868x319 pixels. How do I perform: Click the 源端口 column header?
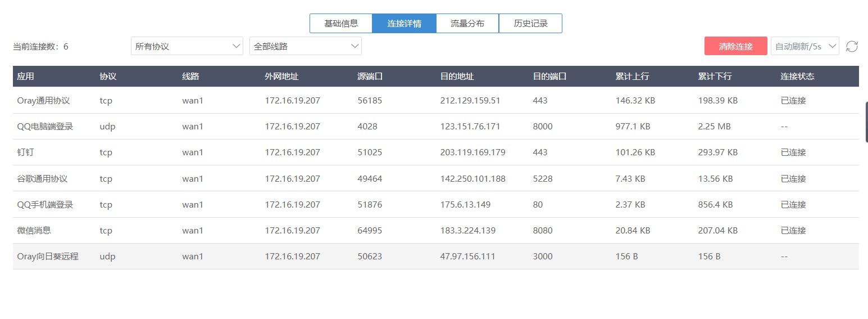coord(370,77)
